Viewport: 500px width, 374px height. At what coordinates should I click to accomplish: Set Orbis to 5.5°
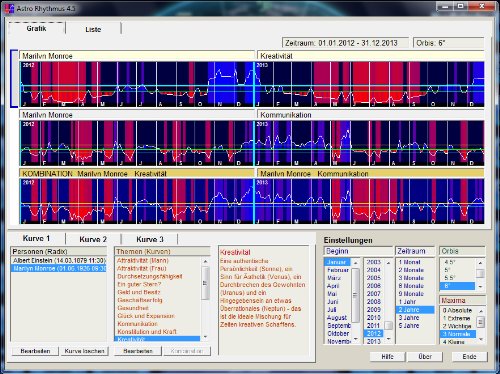(450, 278)
